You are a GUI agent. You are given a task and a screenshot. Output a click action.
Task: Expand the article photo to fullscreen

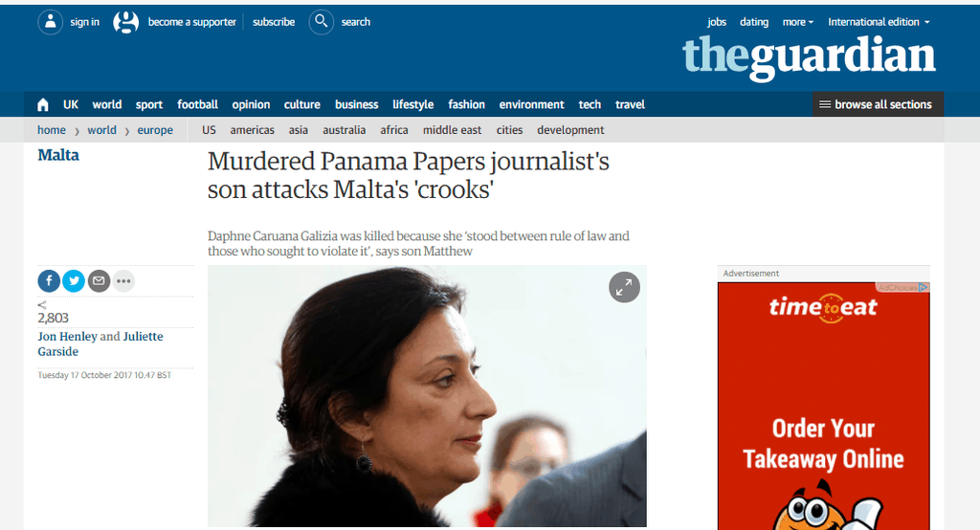[624, 287]
